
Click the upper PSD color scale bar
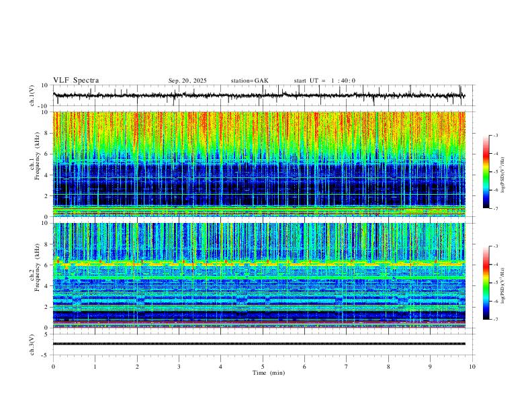(486, 172)
